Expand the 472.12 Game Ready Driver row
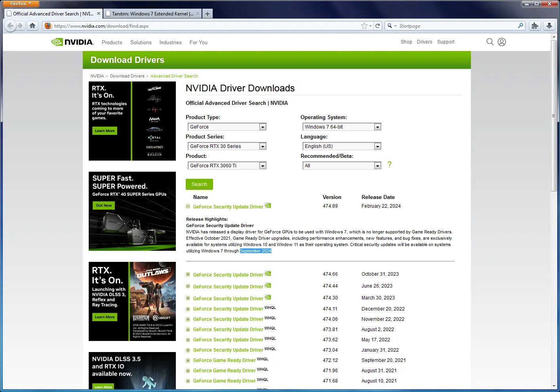This screenshot has height=392, width=560. [188, 360]
